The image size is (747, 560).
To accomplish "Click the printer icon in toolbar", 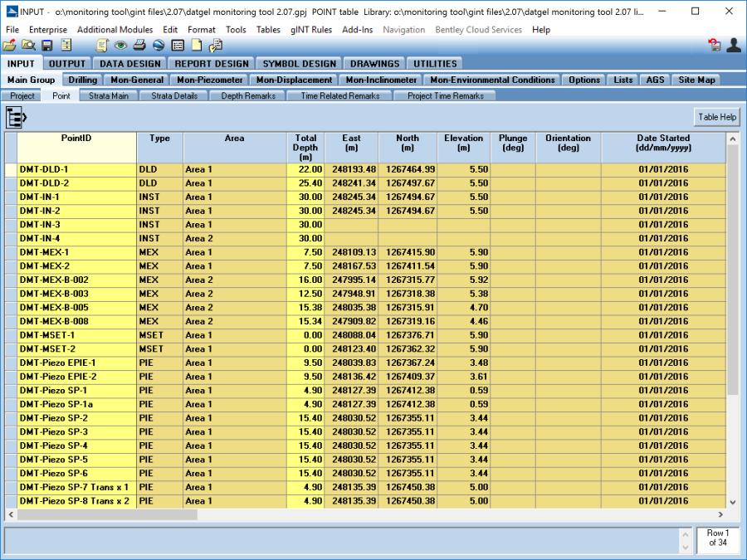I will point(140,46).
